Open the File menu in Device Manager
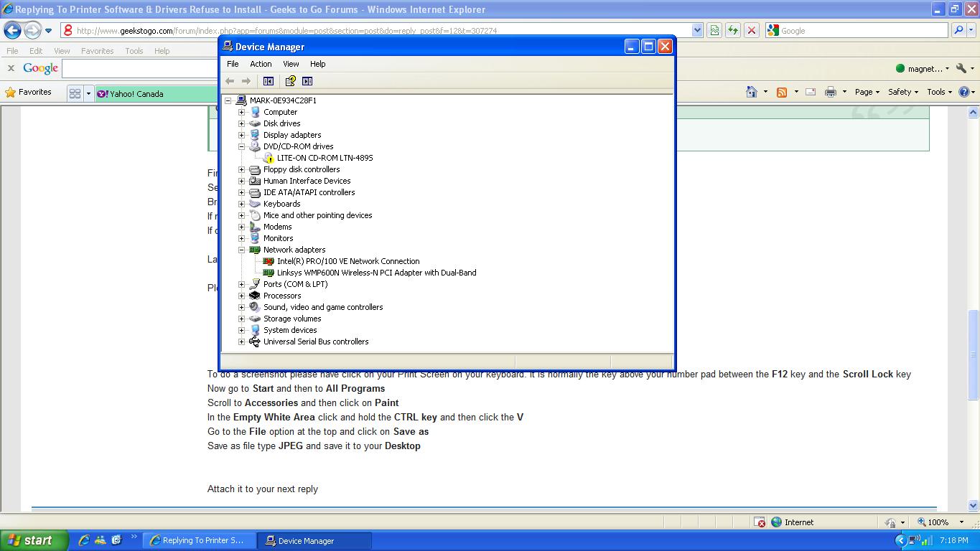This screenshot has height=551, width=980. coord(233,64)
